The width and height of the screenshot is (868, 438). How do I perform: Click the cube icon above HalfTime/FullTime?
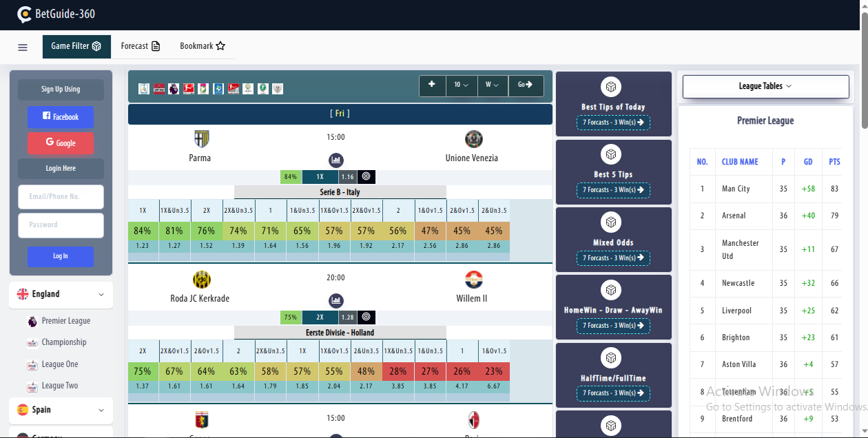(610, 358)
